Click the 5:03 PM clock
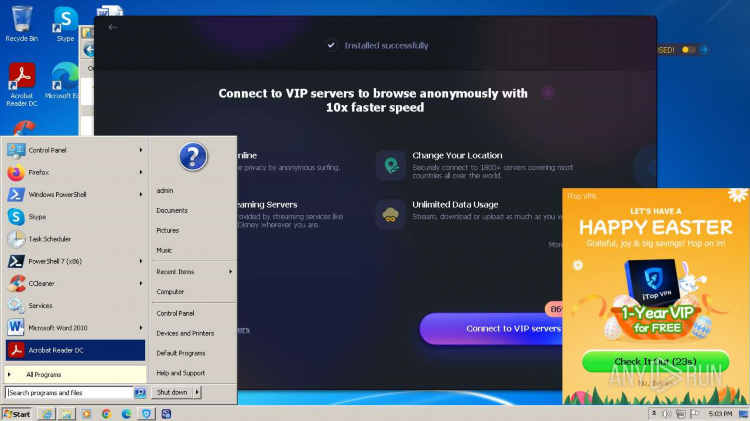Image resolution: width=750 pixels, height=421 pixels. click(x=720, y=414)
